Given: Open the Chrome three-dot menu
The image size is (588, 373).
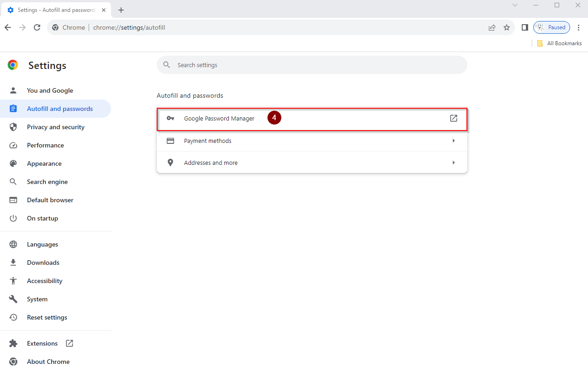Looking at the screenshot, I should 579,27.
